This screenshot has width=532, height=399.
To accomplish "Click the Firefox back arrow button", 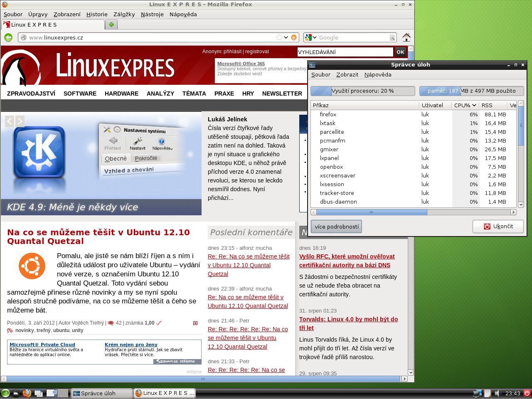I will tap(8, 37).
